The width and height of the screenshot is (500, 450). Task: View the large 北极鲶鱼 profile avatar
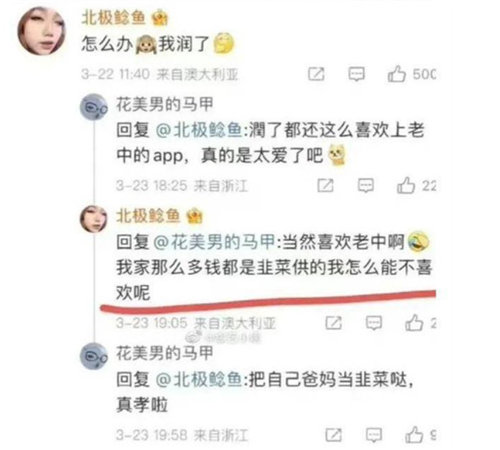(x=42, y=32)
